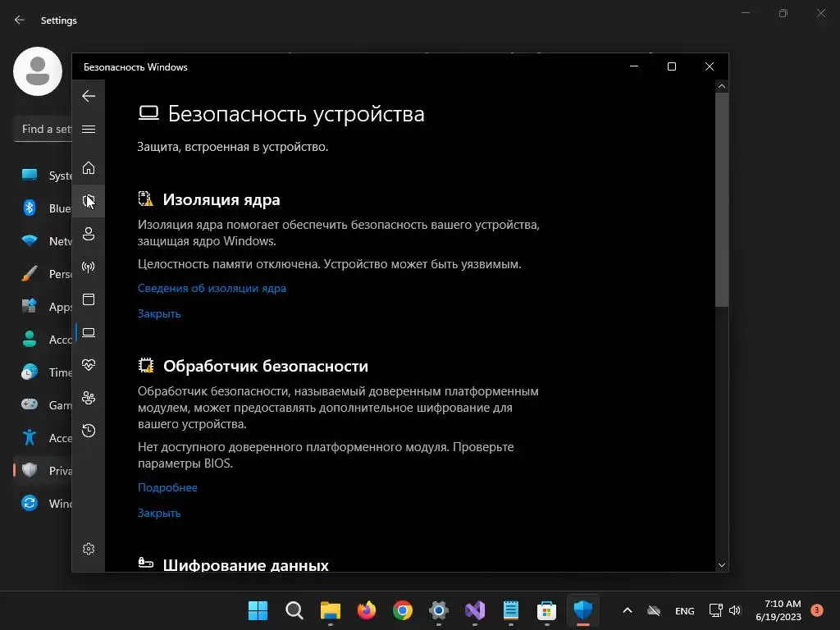Open Сведения об изоляции ядра link
The image size is (840, 630).
pos(212,288)
